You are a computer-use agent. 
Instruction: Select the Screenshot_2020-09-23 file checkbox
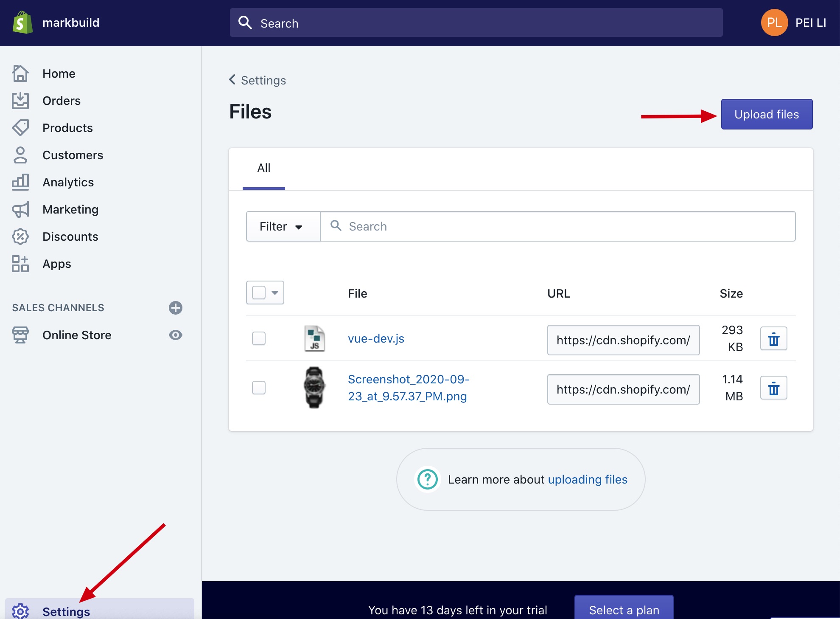tap(258, 388)
